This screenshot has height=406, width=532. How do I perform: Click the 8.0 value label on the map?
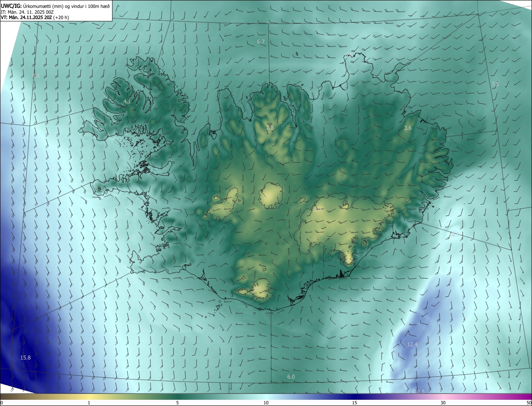point(36,76)
